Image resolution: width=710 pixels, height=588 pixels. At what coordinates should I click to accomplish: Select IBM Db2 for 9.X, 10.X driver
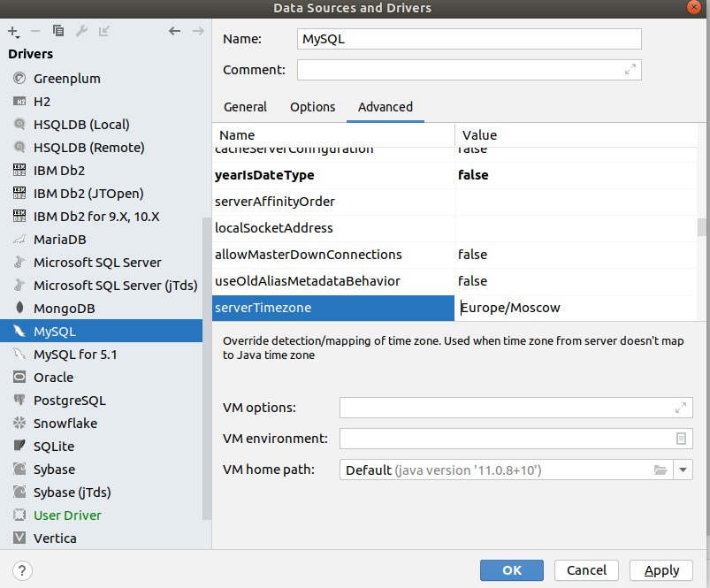(x=102, y=217)
